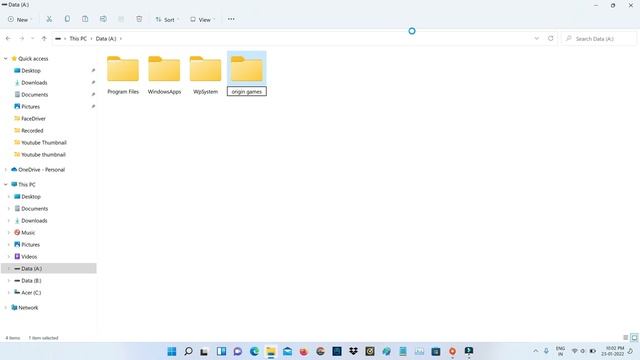This screenshot has height=360, width=640.
Task: Launch Microsoft Edge from the taskbar
Action: (x=254, y=351)
